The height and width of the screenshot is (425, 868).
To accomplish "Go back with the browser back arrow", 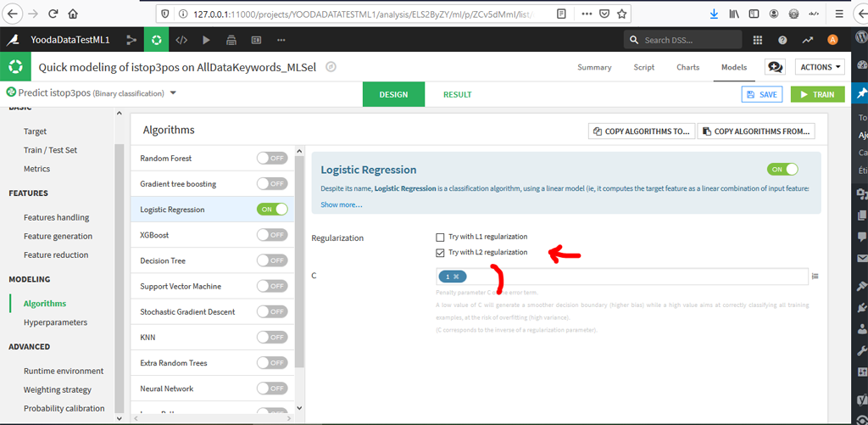I will 12,14.
